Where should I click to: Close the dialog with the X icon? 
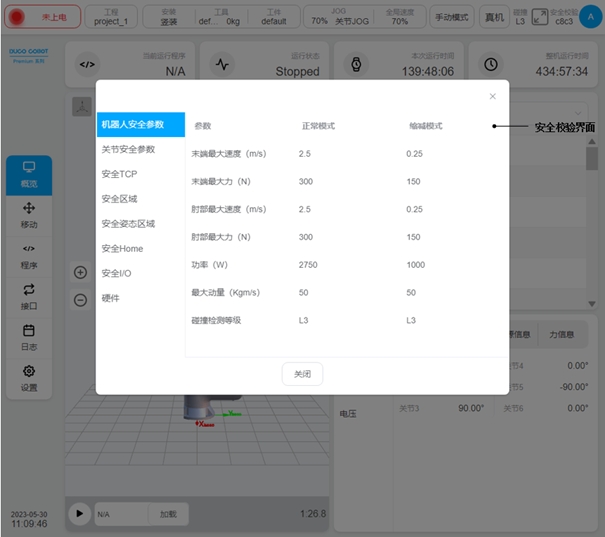492,97
